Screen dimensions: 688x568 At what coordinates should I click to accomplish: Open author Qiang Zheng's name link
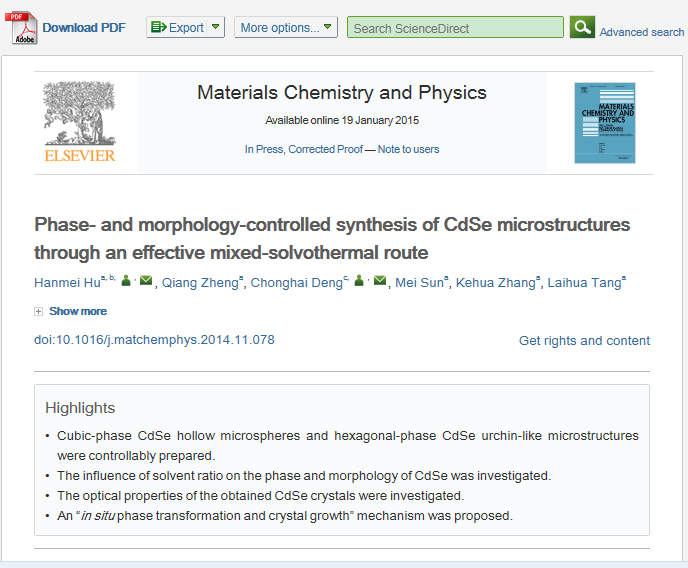[x=202, y=283]
